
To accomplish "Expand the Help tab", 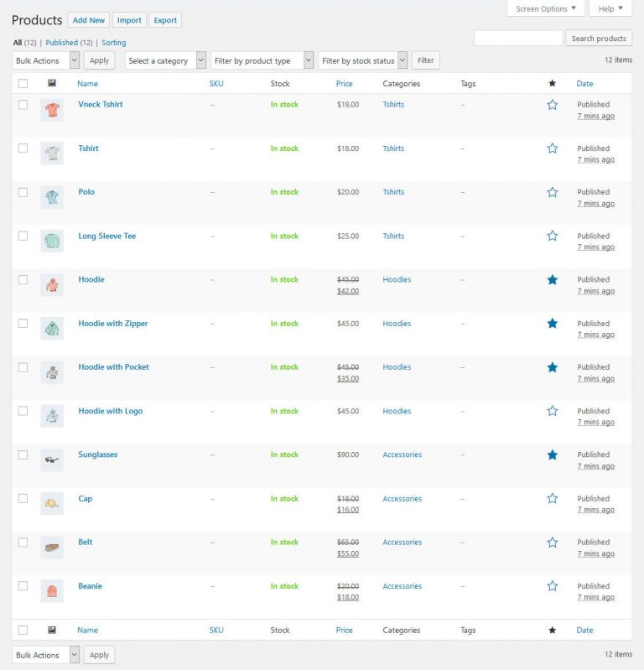I will pos(610,9).
